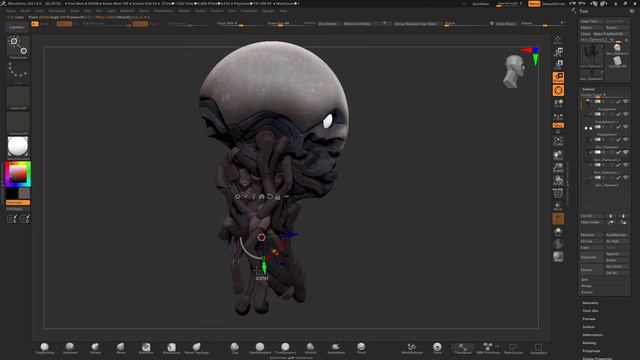Click the Zoom3D icon in right shelf
Screen dimensions: 640x360
pos(558,167)
